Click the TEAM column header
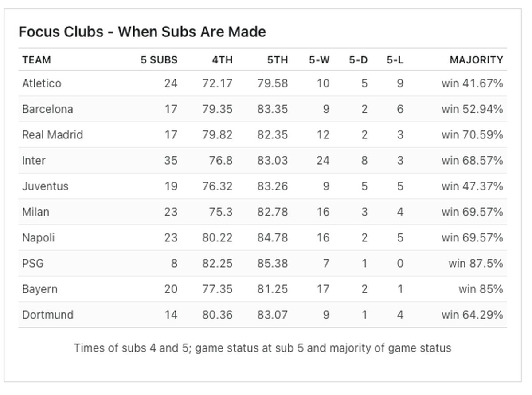Viewport: 532px width, 395px height. (36, 60)
